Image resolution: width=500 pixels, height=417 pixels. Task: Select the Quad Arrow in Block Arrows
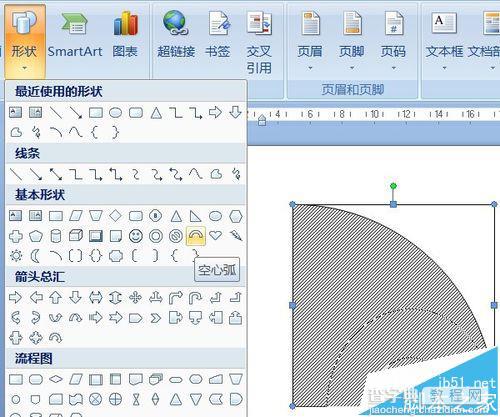pos(136,297)
